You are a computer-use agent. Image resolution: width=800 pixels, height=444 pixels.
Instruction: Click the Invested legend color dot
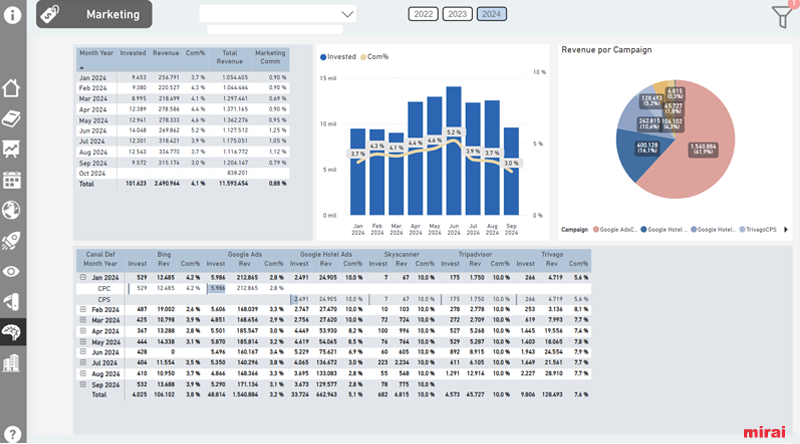pos(323,57)
